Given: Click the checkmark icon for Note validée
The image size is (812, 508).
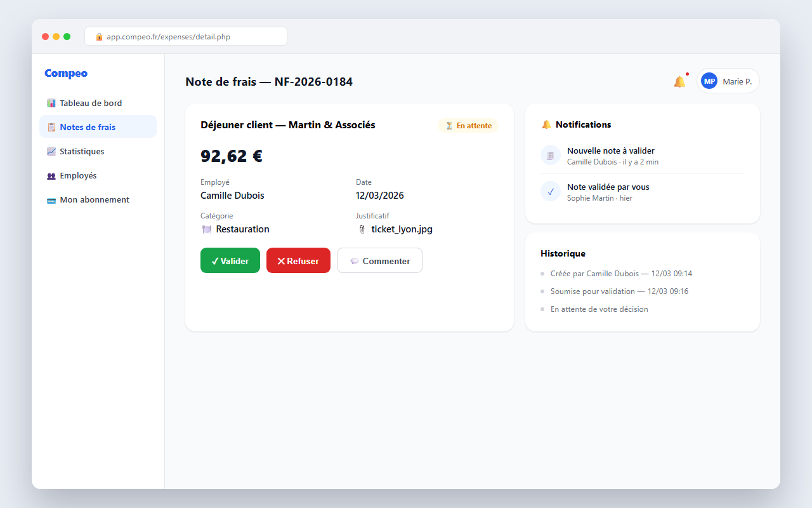Looking at the screenshot, I should [551, 192].
